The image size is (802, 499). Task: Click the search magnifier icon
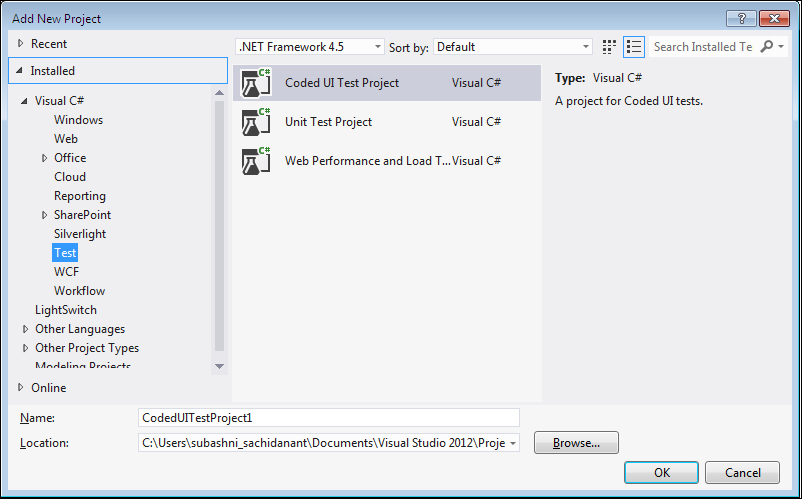[x=766, y=47]
